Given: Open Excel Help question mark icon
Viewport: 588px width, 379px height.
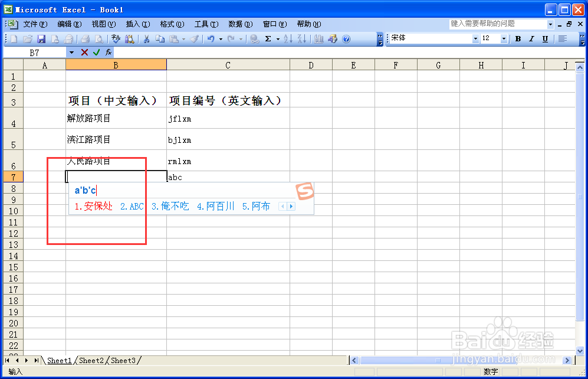Looking at the screenshot, I should coord(346,39).
